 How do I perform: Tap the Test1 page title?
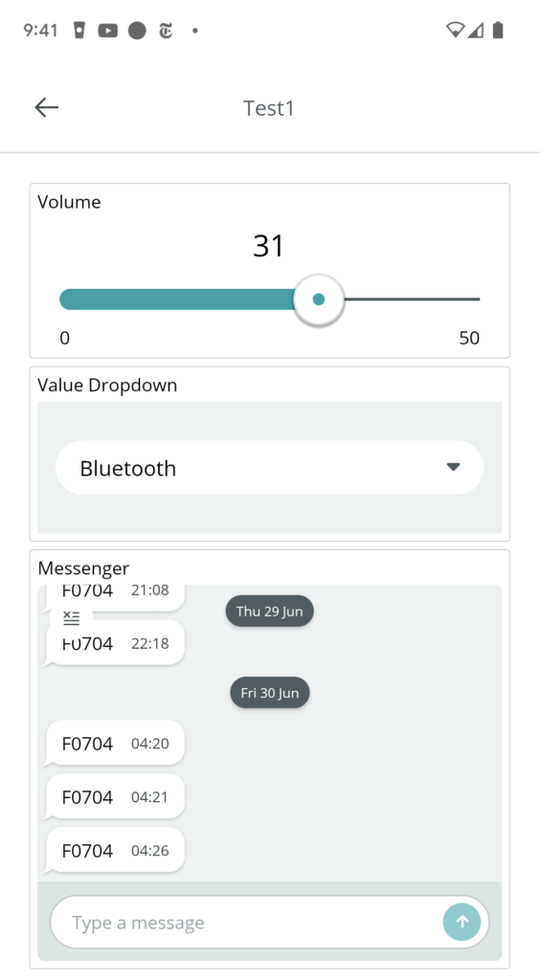click(x=269, y=108)
